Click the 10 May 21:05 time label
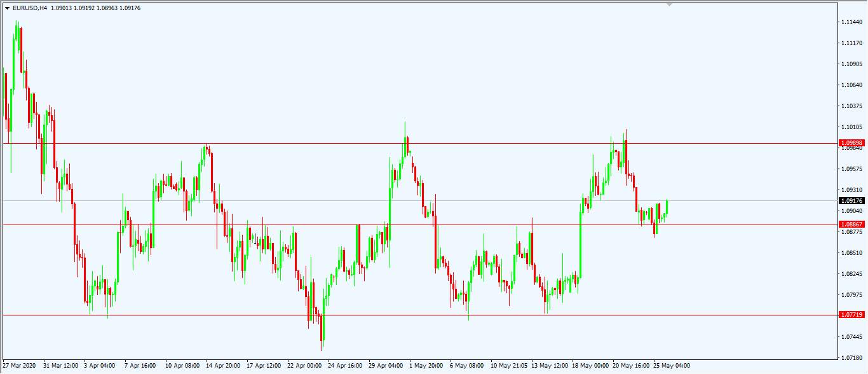Screen dimensions: 868x374 (508, 366)
